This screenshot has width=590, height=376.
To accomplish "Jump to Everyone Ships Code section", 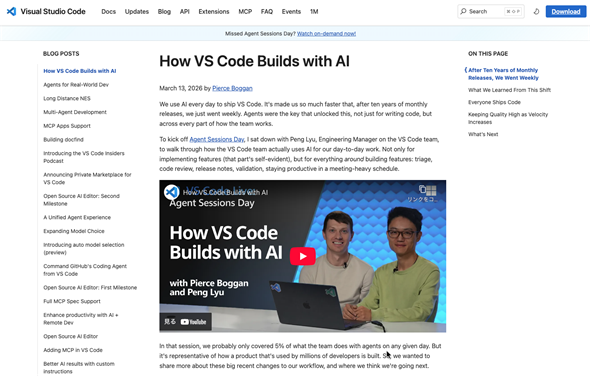I will pyautogui.click(x=494, y=102).
